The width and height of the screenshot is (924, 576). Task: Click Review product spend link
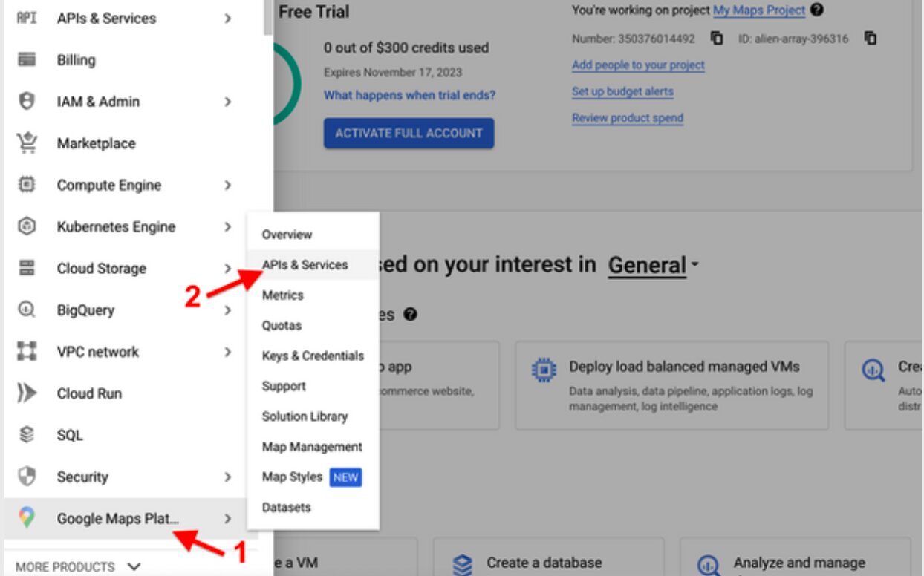pos(628,118)
